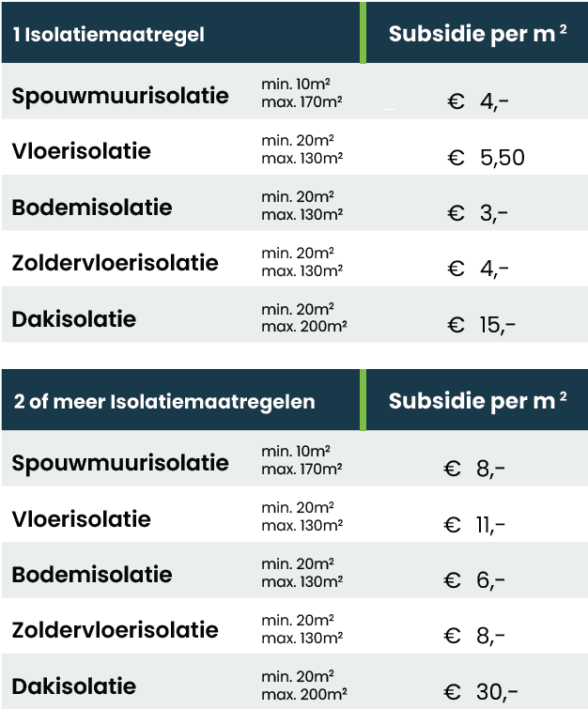This screenshot has height=709, width=588.
Task: Click Vloerisolatie label beside € 11,-
Action: pyautogui.click(x=81, y=518)
